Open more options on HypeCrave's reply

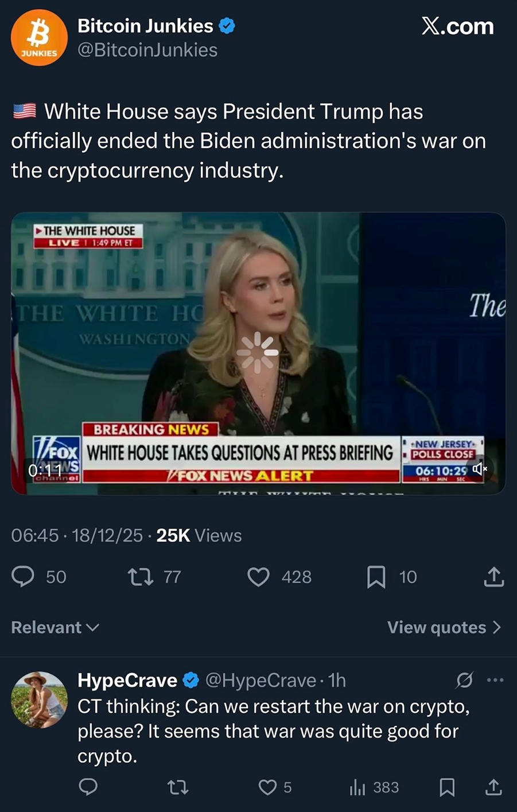point(495,680)
